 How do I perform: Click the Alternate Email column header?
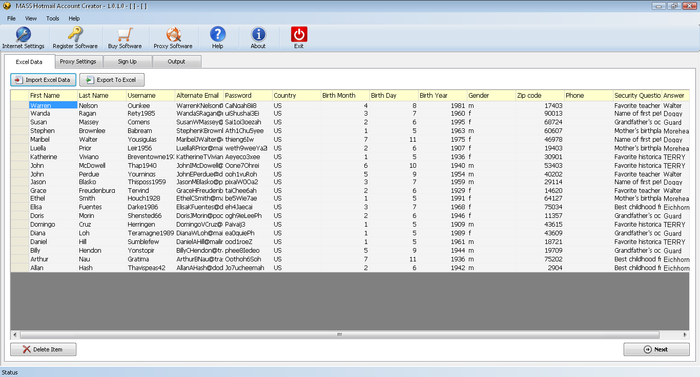pyautogui.click(x=199, y=96)
